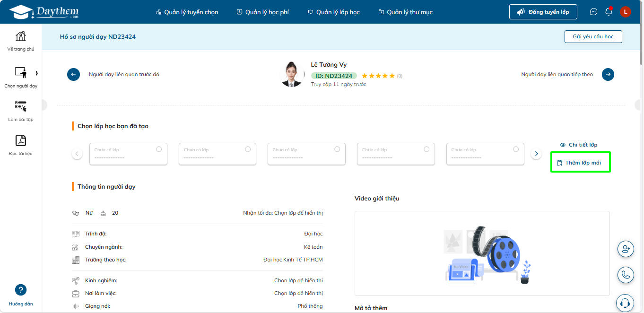The width and height of the screenshot is (644, 313).
Task: Select the fifth Chưa có lớp radio button
Action: pyautogui.click(x=516, y=149)
